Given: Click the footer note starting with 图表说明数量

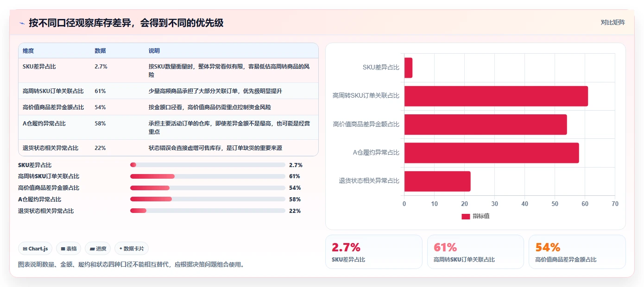Looking at the screenshot, I should pyautogui.click(x=131, y=265).
